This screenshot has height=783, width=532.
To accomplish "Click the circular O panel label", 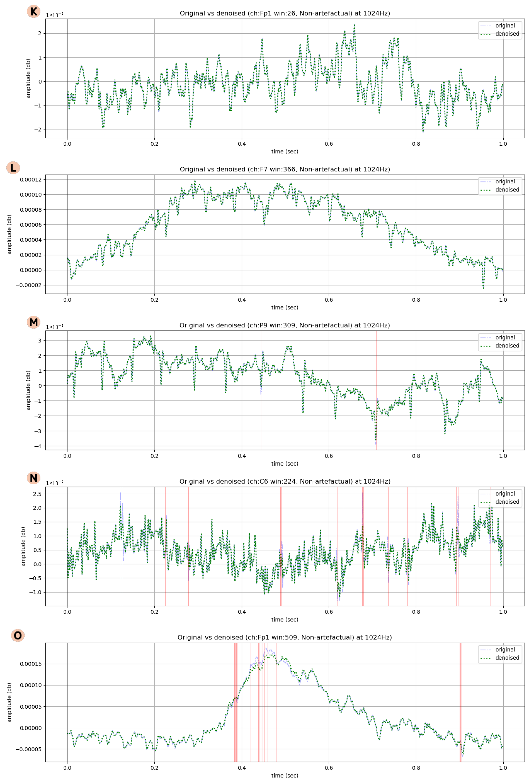I will click(x=17, y=636).
